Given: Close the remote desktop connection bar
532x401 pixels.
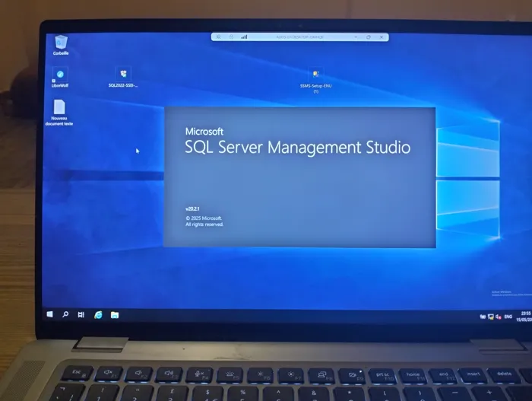Looking at the screenshot, I should (382, 37).
